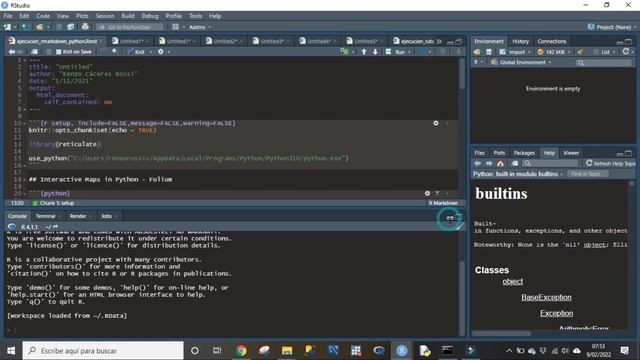
Task: Open the Chunk 1: setup navigator
Action: tap(56, 203)
